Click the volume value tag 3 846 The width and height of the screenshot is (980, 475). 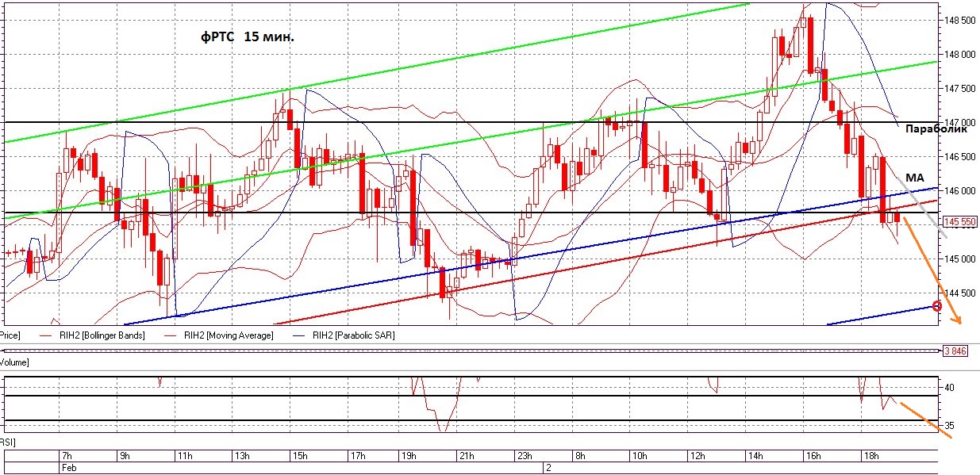click(955, 350)
